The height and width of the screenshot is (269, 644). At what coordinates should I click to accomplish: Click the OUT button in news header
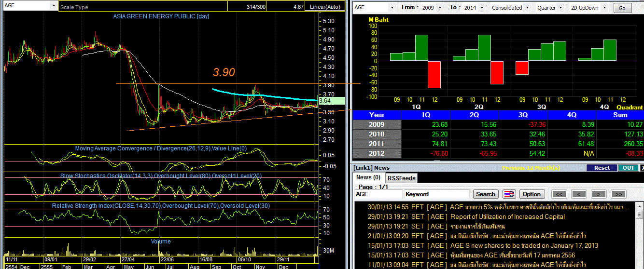[629, 168]
